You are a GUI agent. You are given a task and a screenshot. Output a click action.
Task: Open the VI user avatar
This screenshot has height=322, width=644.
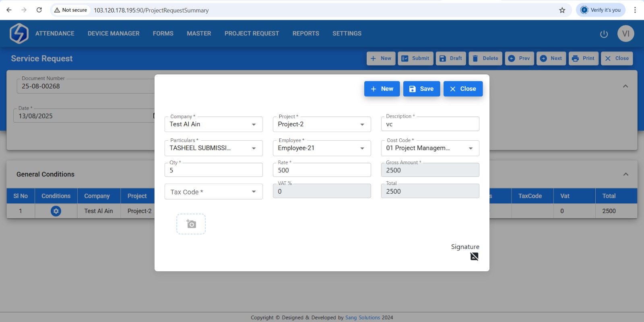pos(625,34)
